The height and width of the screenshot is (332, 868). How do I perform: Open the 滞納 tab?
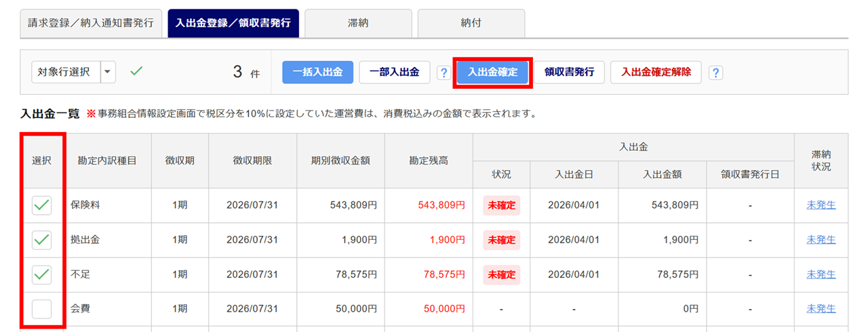pos(357,23)
